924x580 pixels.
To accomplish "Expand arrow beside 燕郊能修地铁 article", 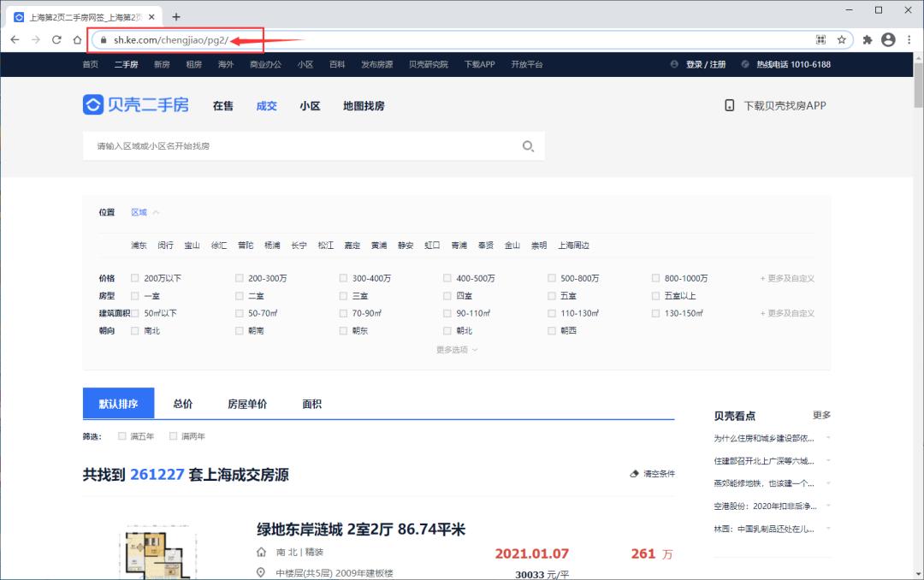I will (x=828, y=483).
